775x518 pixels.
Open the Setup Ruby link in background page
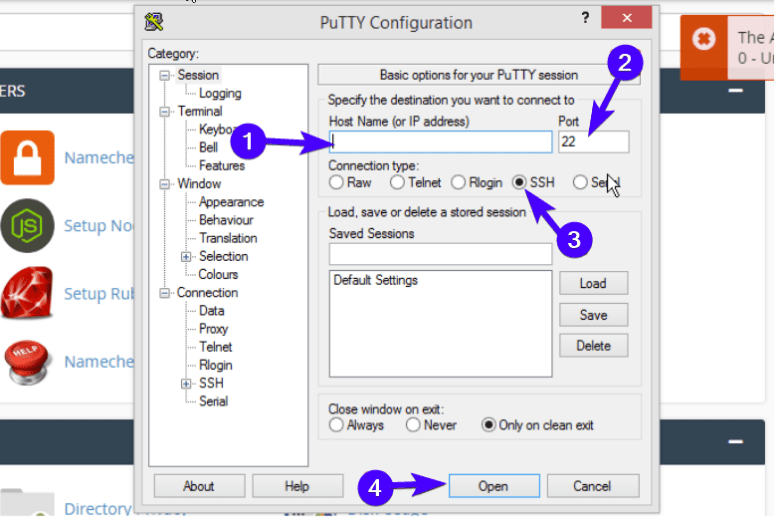click(99, 294)
